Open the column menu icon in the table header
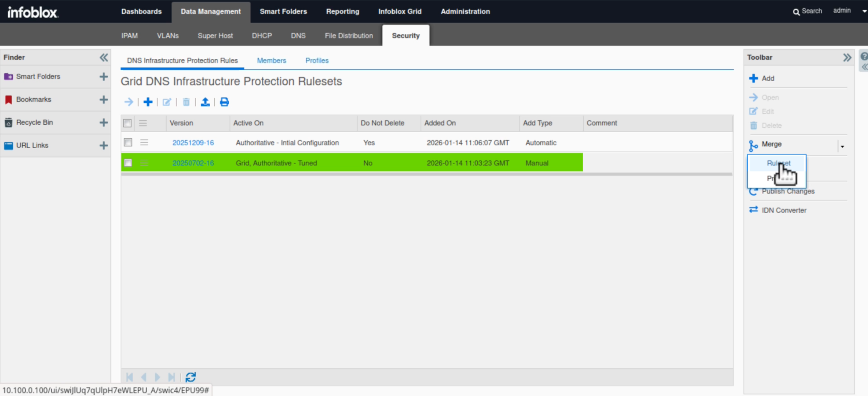Screen dimensions: 868x396 pyautogui.click(x=143, y=123)
